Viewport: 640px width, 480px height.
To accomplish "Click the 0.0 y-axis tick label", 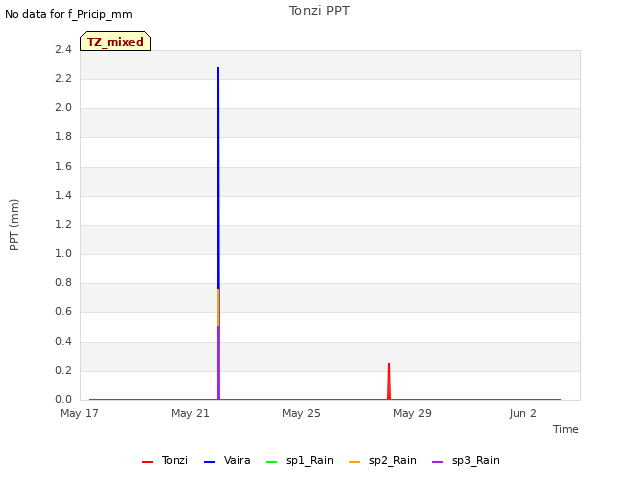I will (x=63, y=399).
